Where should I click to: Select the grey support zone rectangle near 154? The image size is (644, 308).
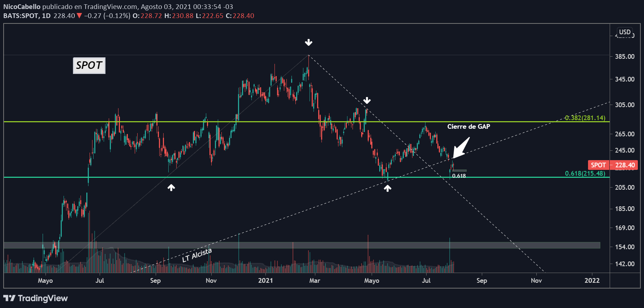point(302,245)
